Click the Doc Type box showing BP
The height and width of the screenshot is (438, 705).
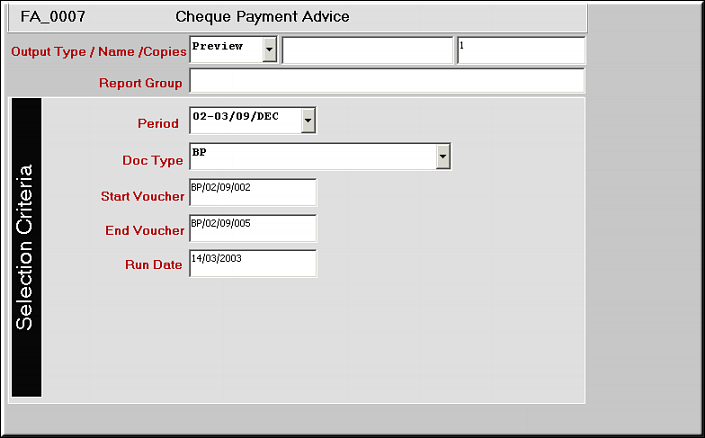(311, 157)
